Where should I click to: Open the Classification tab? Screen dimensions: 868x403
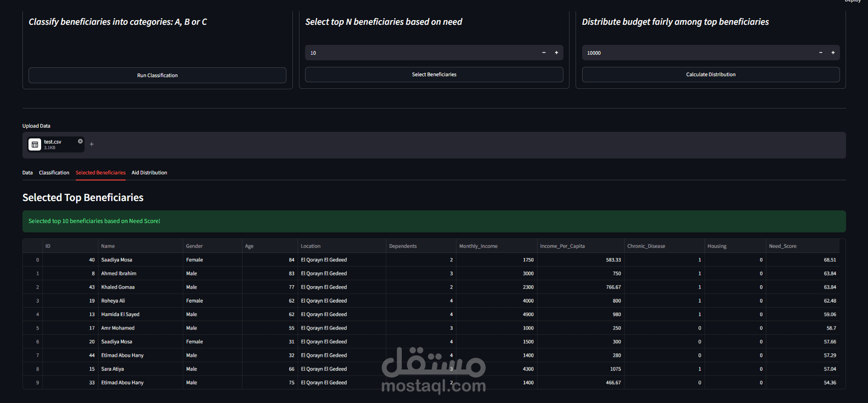coord(54,173)
